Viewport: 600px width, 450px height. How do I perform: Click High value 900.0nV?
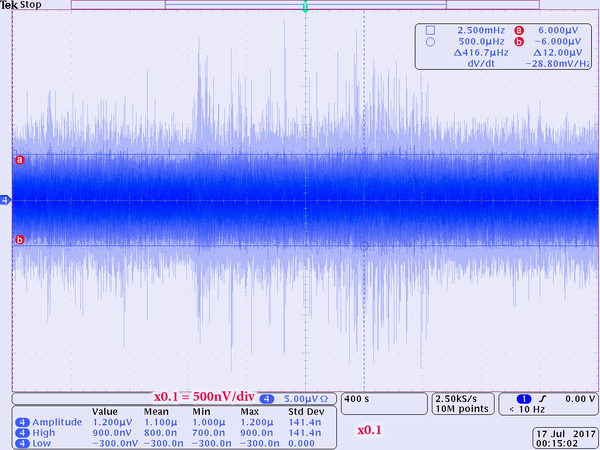pyautogui.click(x=112, y=433)
